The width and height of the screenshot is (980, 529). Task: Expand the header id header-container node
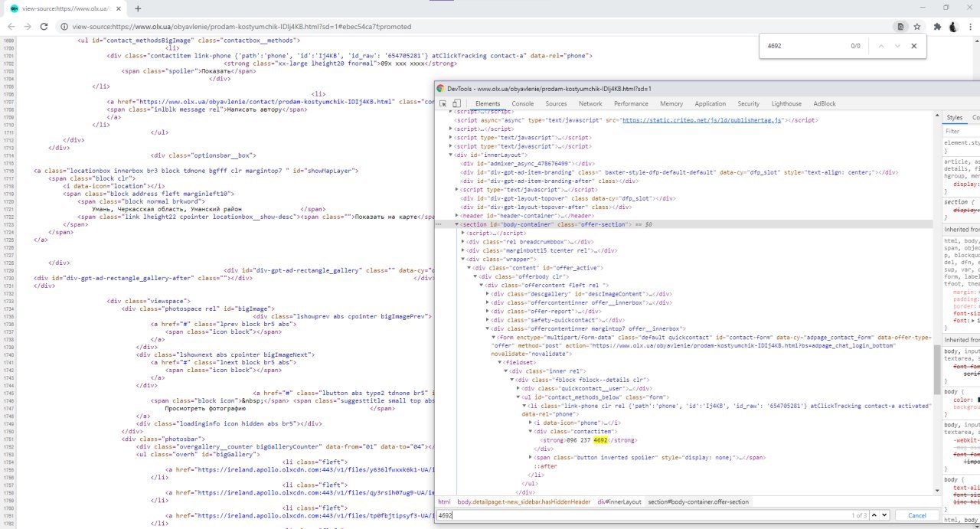(458, 216)
